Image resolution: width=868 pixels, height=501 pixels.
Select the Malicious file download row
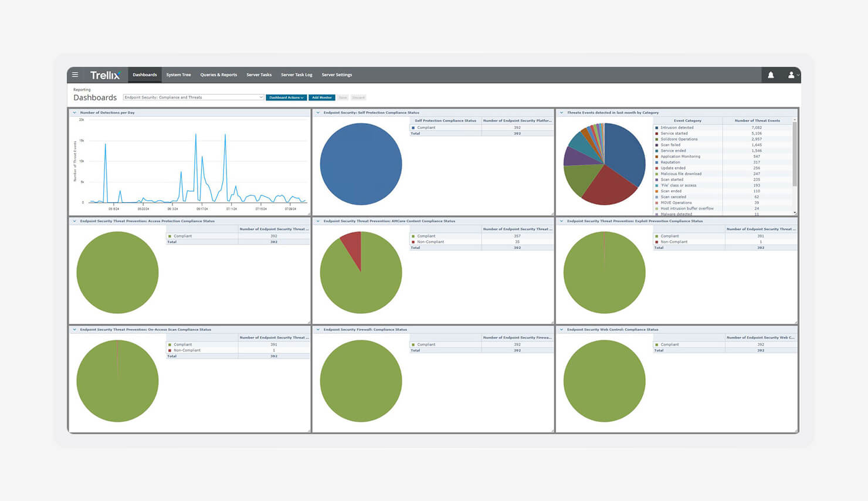tap(723, 174)
